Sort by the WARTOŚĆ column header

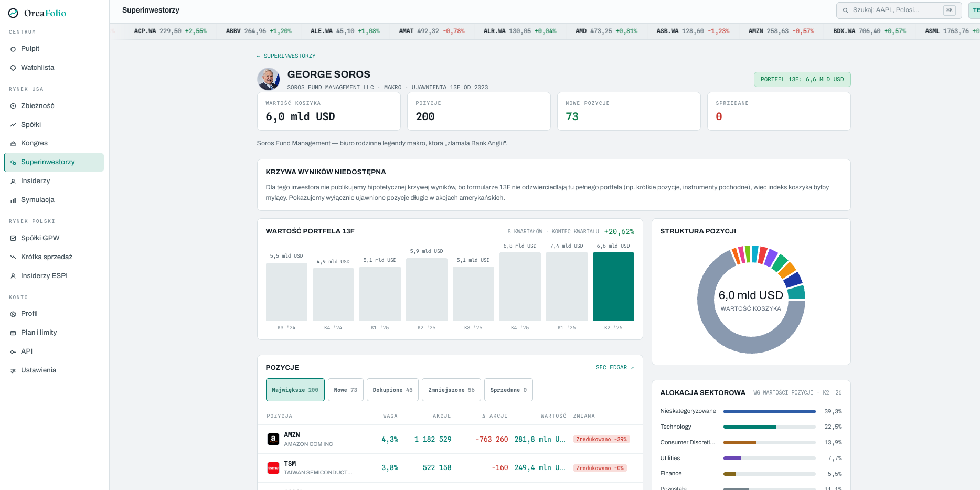[553, 416]
